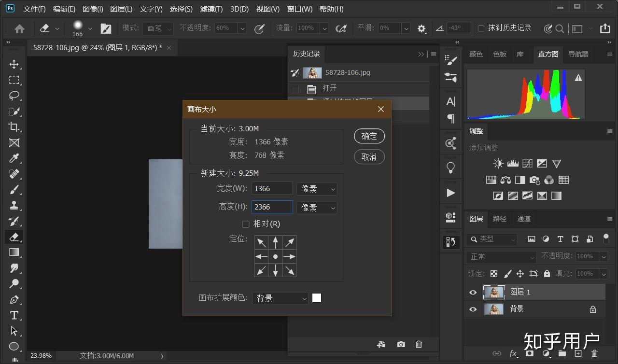Image resolution: width=618 pixels, height=364 pixels.
Task: Select the Eraser tool in toolbox
Action: coord(14,237)
